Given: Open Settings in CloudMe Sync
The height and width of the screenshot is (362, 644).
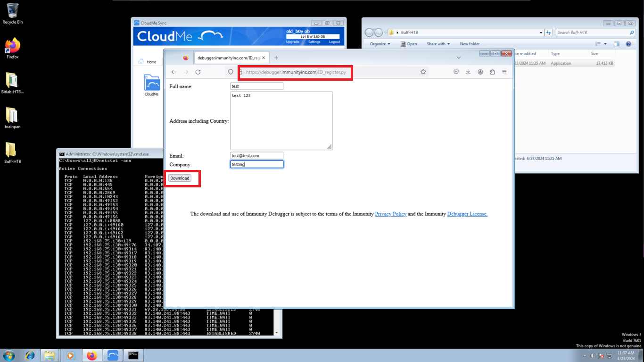Looking at the screenshot, I should click(314, 42).
